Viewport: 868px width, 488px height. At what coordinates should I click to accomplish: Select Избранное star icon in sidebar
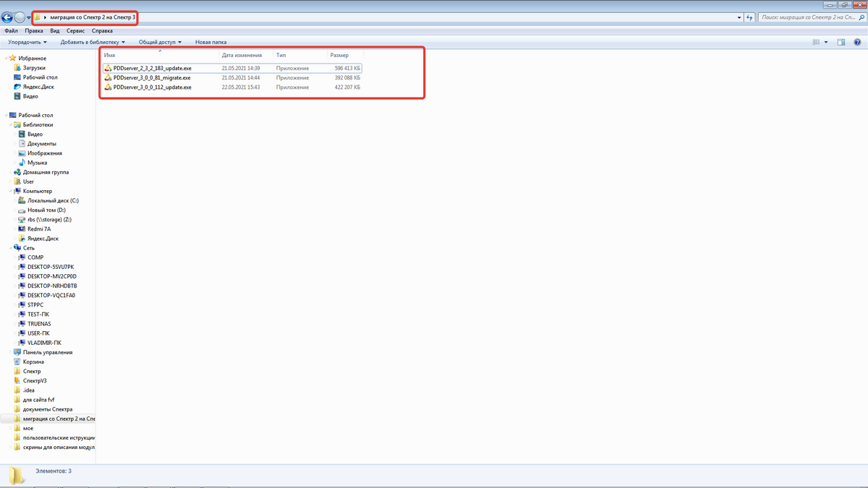pos(14,58)
